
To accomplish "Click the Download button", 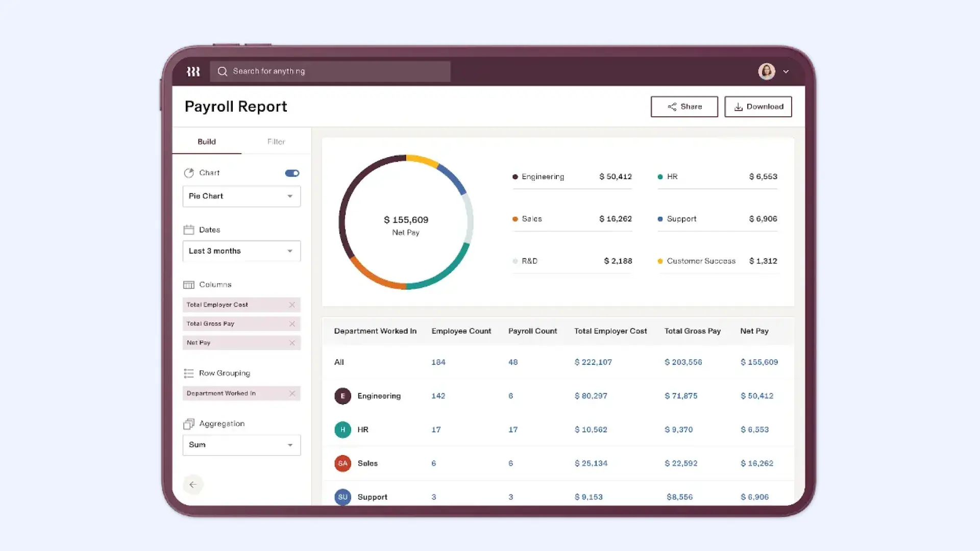I will point(758,107).
